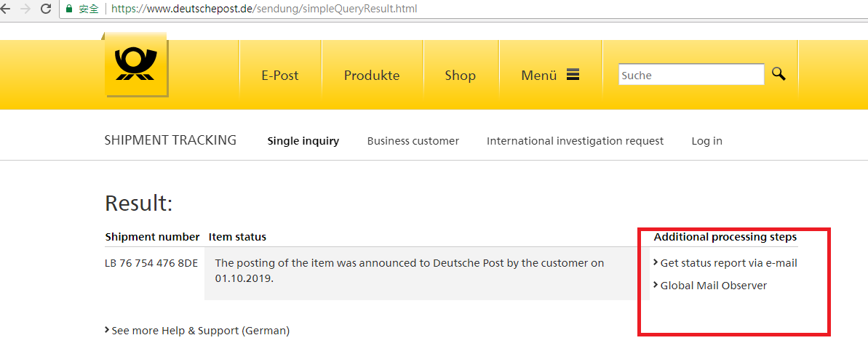The width and height of the screenshot is (868, 359).
Task: Click the browser forward arrow
Action: [25, 8]
